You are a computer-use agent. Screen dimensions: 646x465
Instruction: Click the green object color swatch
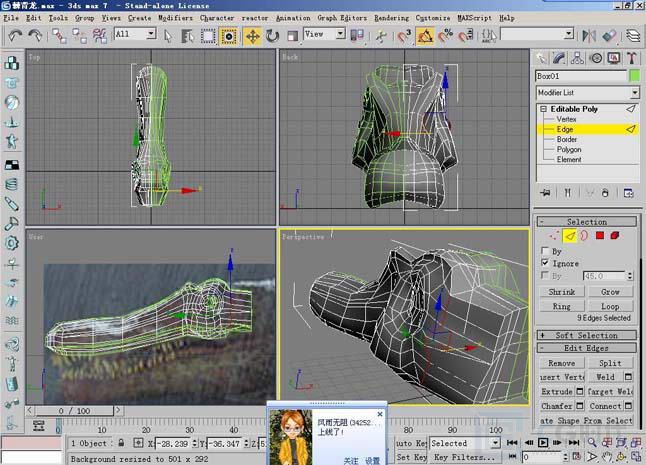(x=634, y=76)
